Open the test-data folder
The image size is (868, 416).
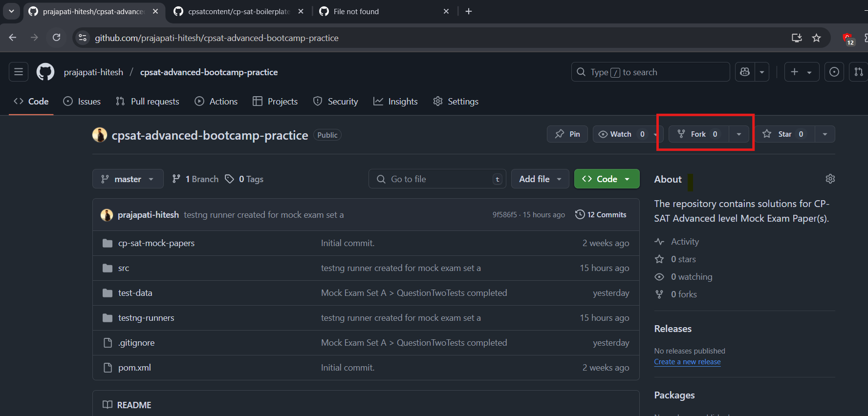tap(135, 293)
